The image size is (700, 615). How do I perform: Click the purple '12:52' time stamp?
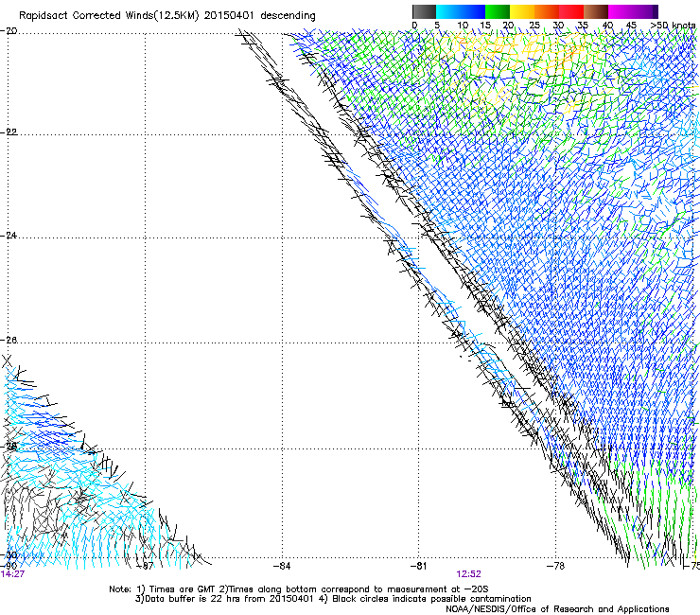469,574
